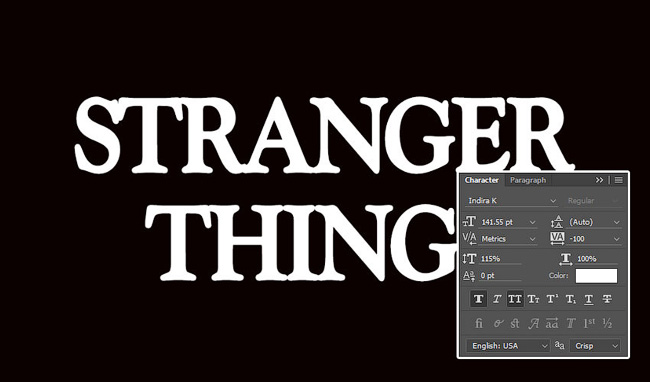650x382 pixels.
Task: Switch to the Paragraph tab
Action: pos(528,180)
